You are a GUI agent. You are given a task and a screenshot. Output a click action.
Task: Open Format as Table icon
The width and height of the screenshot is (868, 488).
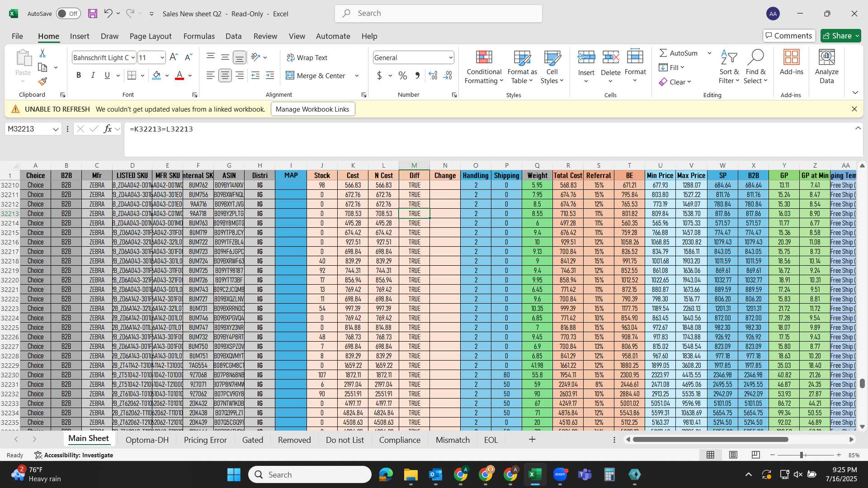pyautogui.click(x=522, y=57)
